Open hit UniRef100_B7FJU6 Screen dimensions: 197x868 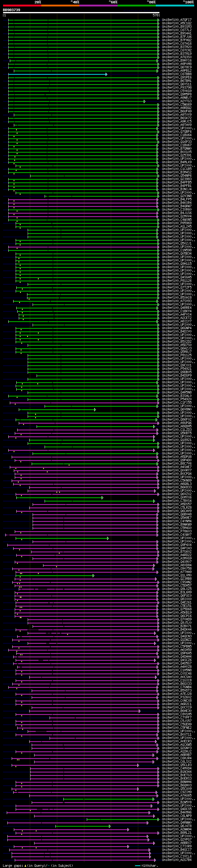tap(177, 37)
